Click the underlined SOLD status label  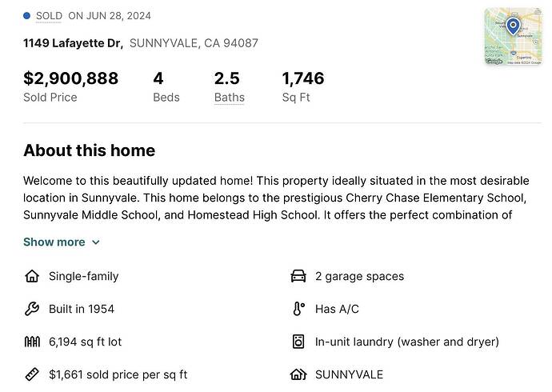[49, 16]
